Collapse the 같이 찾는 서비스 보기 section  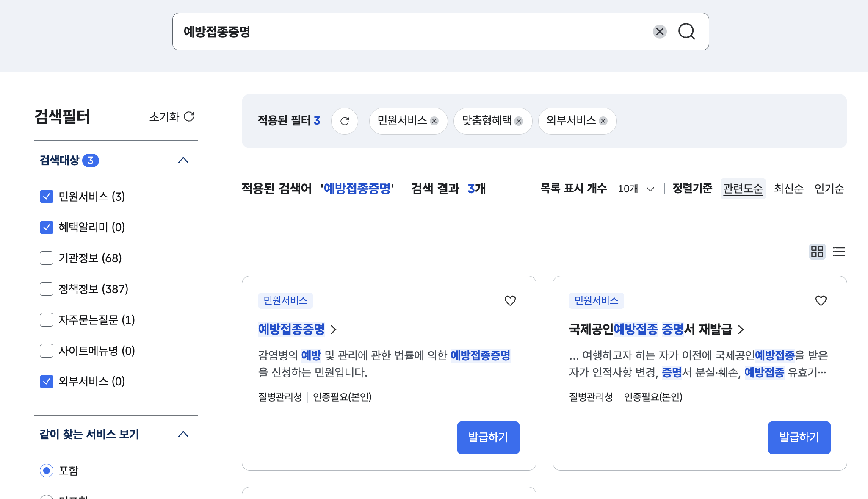click(183, 434)
